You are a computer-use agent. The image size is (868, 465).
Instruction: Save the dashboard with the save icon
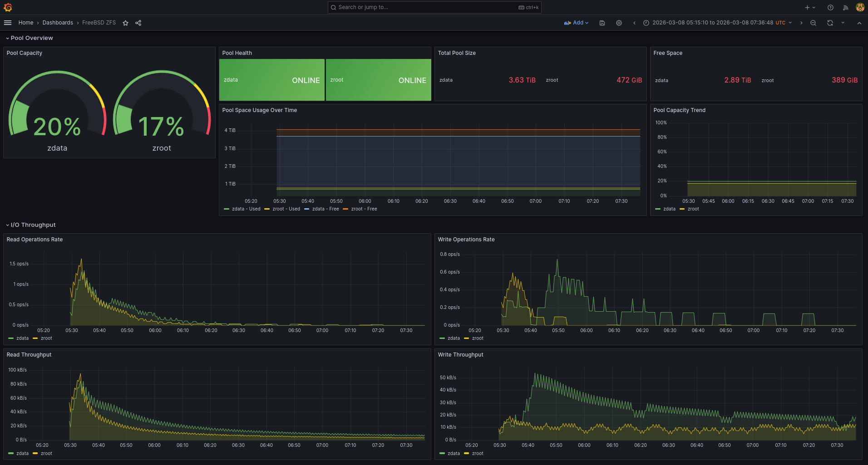click(x=602, y=23)
